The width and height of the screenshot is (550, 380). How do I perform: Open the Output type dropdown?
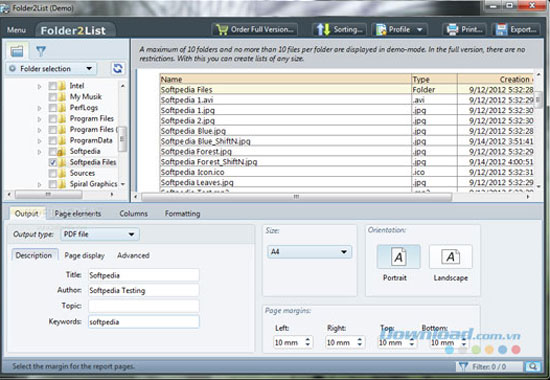tap(100, 234)
